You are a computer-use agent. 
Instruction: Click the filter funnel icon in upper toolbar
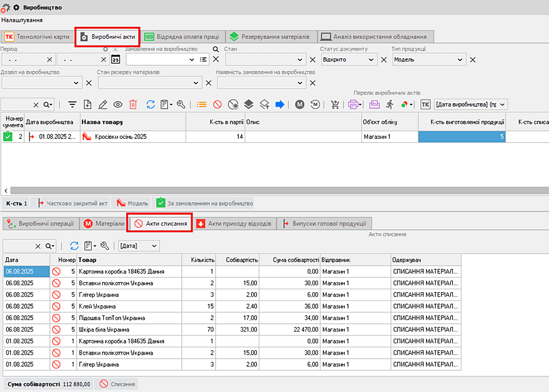[x=72, y=104]
